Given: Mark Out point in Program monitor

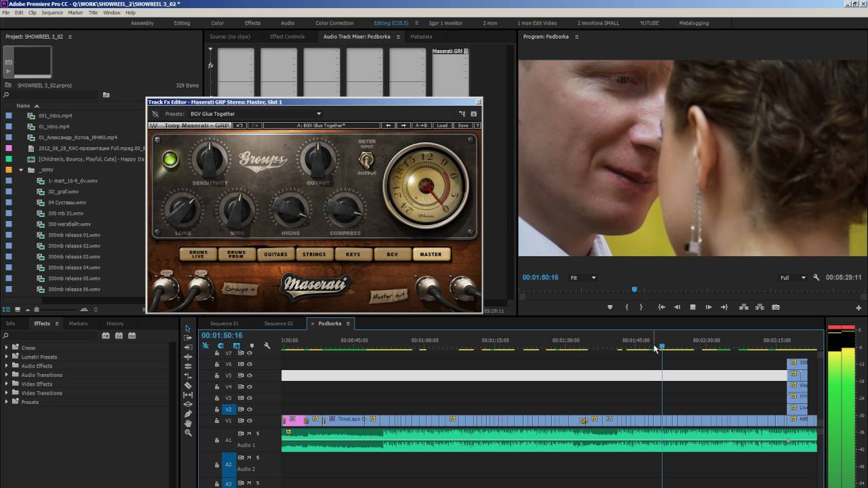Looking at the screenshot, I should [x=641, y=307].
